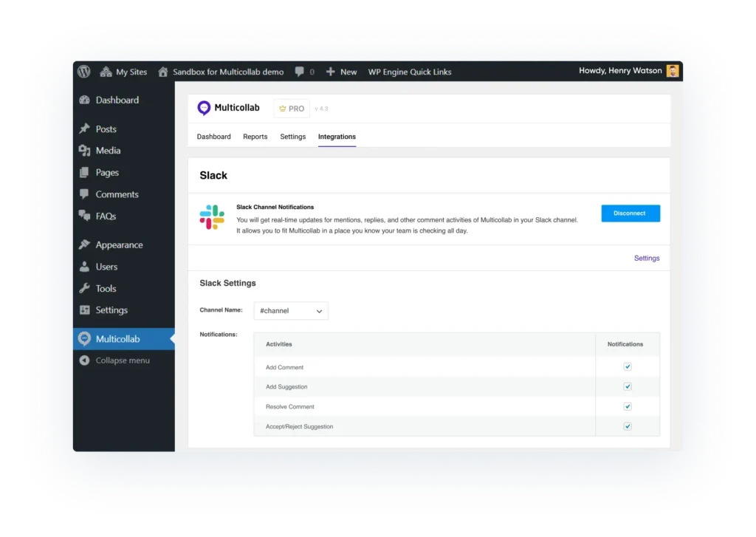Click the version 'v 4.3' text
The height and width of the screenshot is (537, 756).
click(321, 109)
